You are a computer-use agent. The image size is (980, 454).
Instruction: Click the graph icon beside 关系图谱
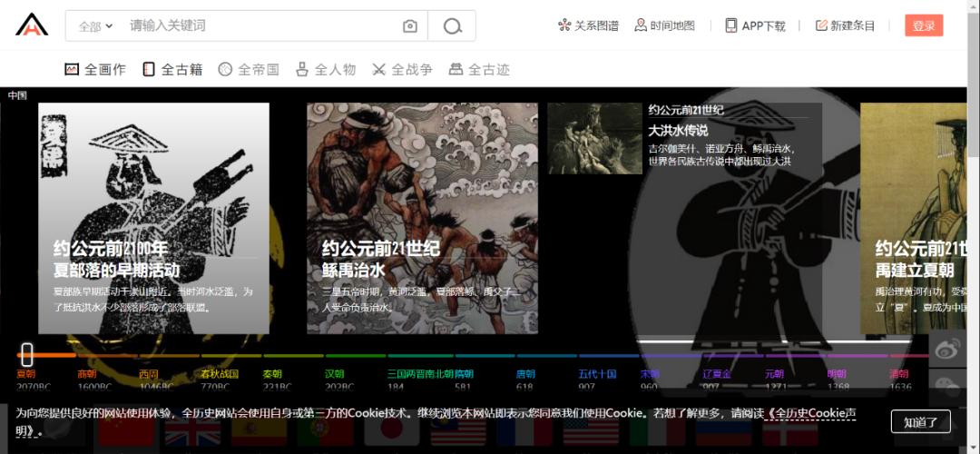click(564, 25)
